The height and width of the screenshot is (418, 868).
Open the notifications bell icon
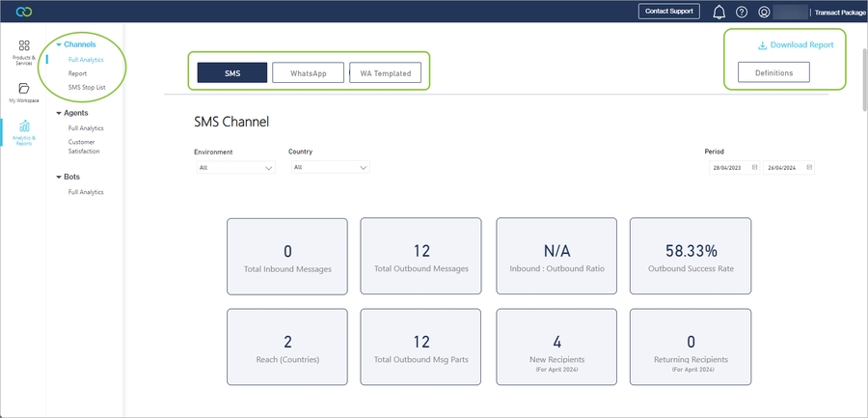coord(719,13)
